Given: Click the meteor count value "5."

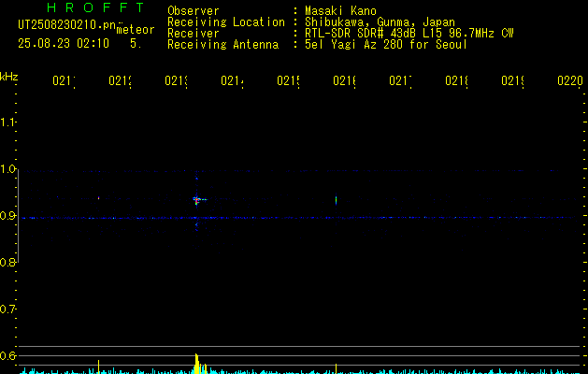Looking at the screenshot, I should tap(136, 44).
